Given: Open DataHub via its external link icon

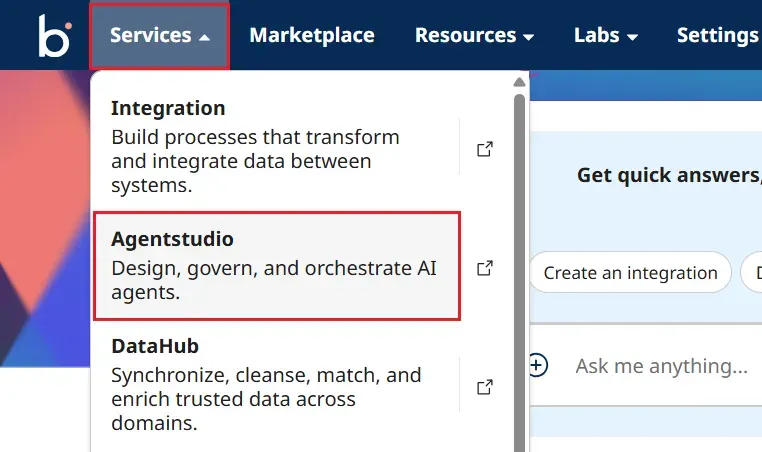Looking at the screenshot, I should pyautogui.click(x=485, y=386).
